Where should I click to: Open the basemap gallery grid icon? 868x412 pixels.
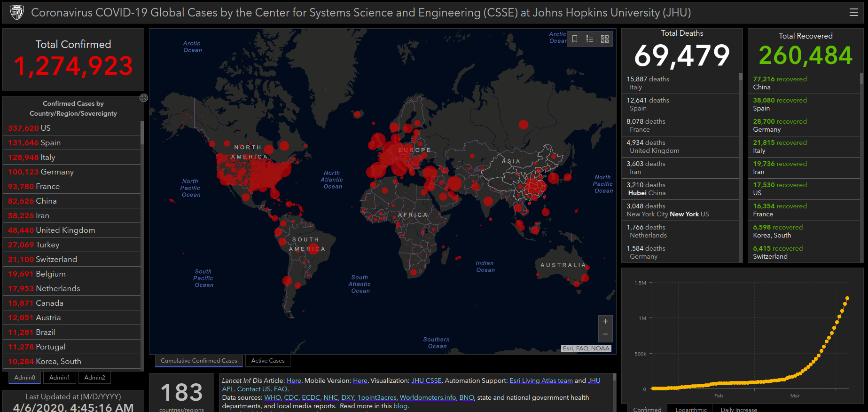tap(605, 39)
